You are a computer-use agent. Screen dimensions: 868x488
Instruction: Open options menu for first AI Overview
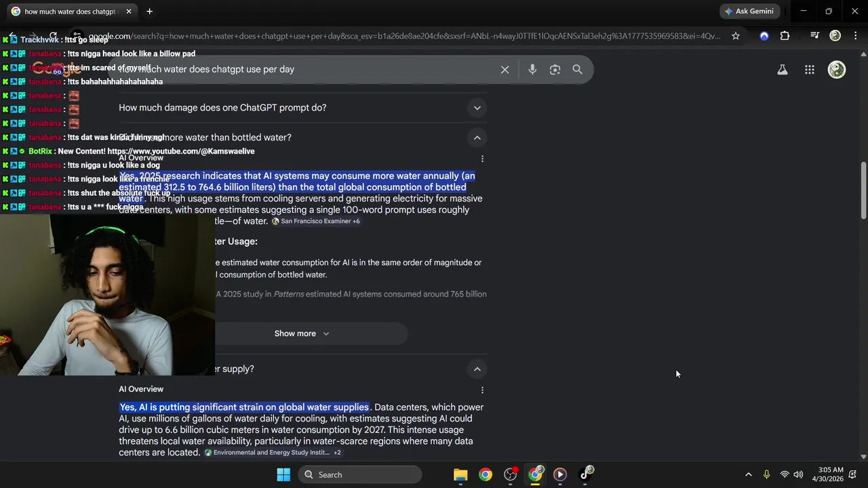pos(482,159)
